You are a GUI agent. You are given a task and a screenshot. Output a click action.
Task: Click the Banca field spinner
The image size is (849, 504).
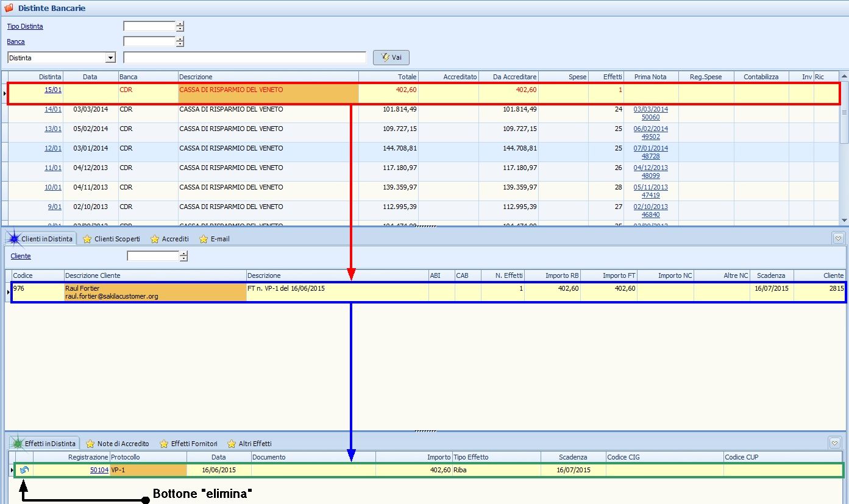coord(180,41)
